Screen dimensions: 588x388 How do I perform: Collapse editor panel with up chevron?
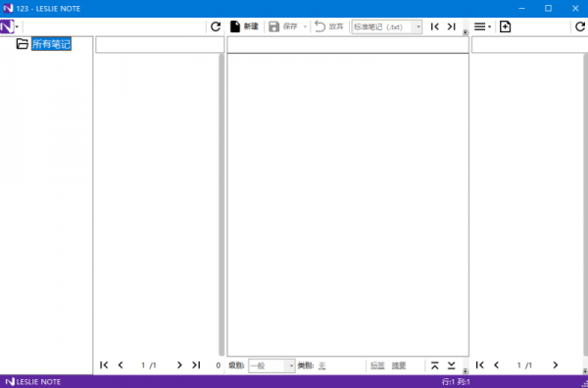434,365
